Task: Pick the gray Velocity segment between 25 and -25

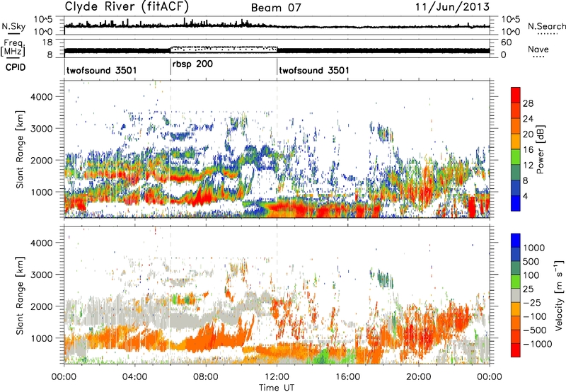Action: click(x=516, y=295)
